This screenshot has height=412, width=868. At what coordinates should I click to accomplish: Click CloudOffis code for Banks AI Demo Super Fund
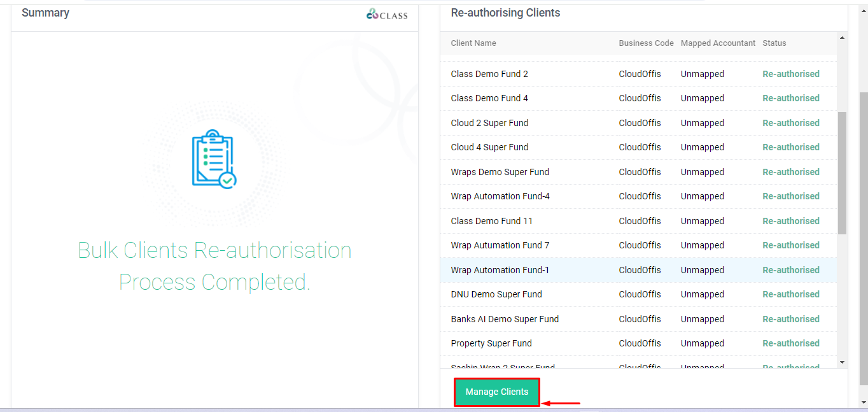point(640,319)
